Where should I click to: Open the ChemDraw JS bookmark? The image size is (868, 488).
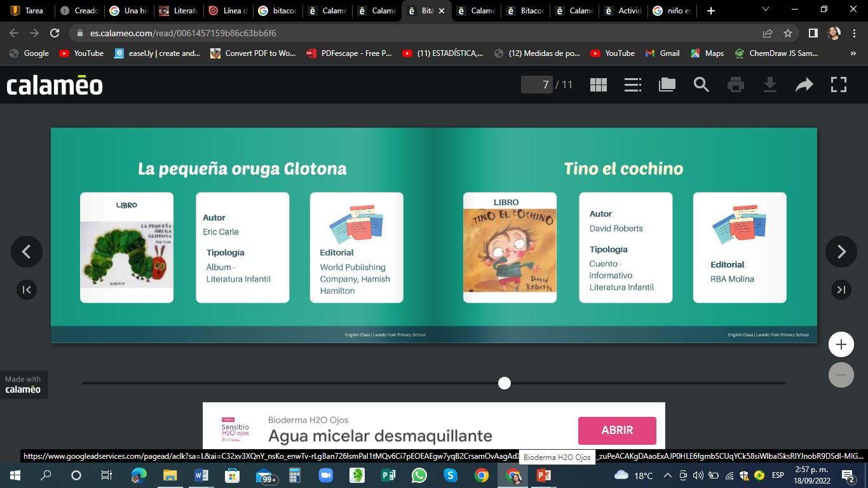coord(776,53)
